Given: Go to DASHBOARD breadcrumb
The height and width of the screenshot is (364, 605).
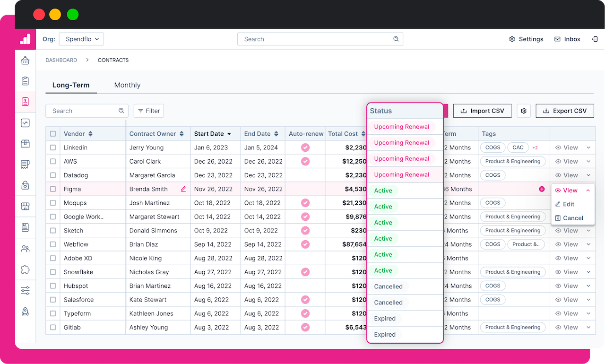Looking at the screenshot, I should coord(61,60).
